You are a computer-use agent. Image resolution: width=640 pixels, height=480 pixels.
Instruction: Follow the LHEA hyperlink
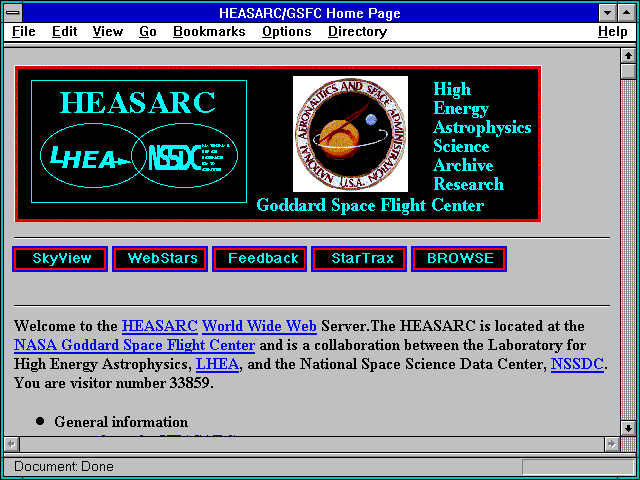[x=218, y=364]
